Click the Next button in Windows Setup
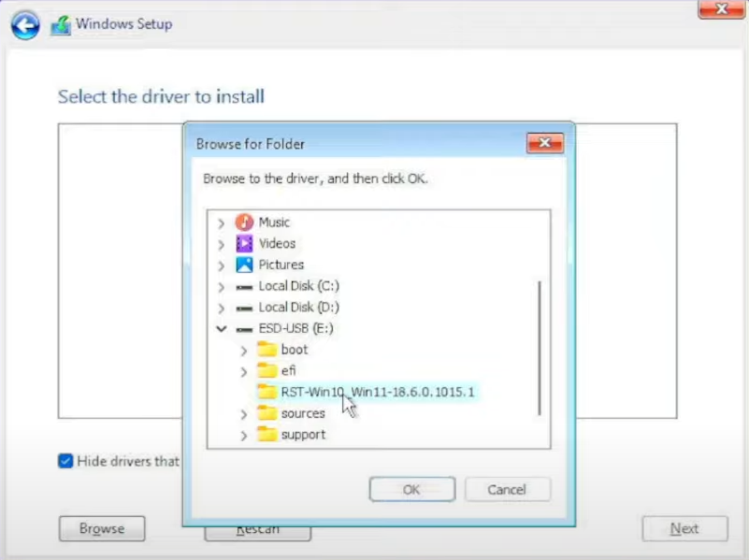The image size is (749, 560). coord(684,528)
